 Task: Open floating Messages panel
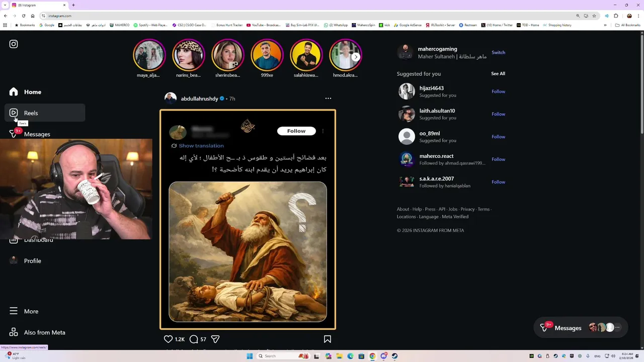[581, 328]
